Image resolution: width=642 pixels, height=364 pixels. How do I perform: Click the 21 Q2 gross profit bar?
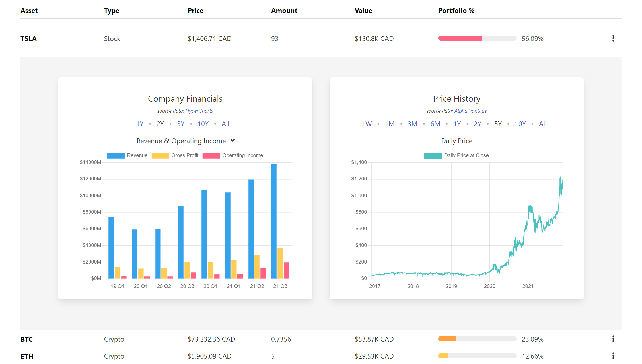point(257,266)
